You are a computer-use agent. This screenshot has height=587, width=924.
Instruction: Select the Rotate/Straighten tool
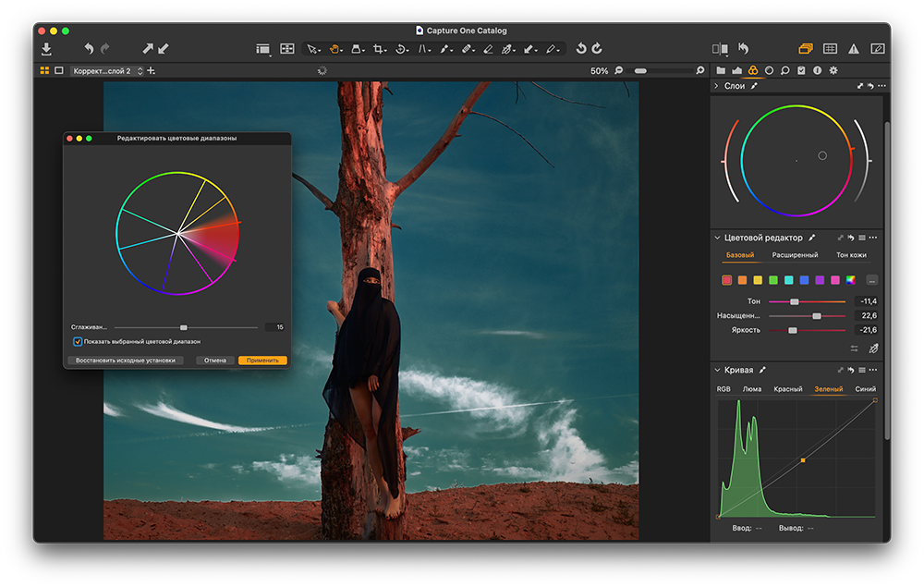tap(401, 49)
